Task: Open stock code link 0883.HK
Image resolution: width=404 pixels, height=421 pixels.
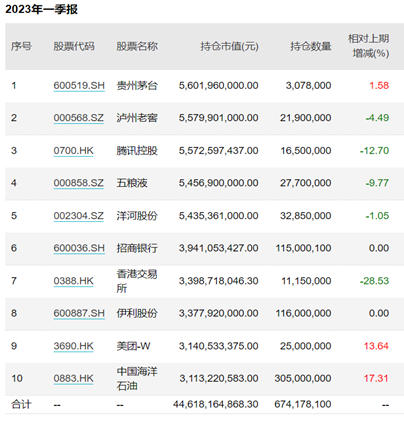Action: [x=74, y=378]
